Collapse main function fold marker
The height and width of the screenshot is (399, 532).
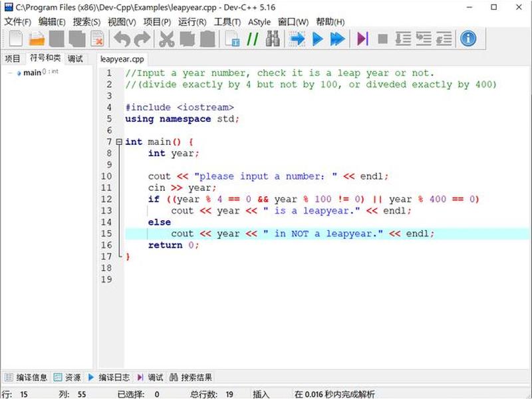click(119, 142)
